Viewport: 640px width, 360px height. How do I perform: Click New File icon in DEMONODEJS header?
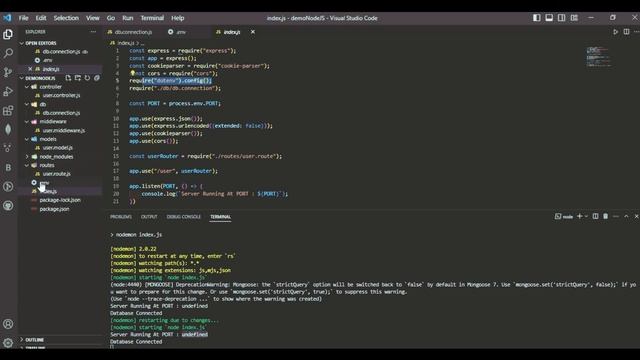[68, 78]
